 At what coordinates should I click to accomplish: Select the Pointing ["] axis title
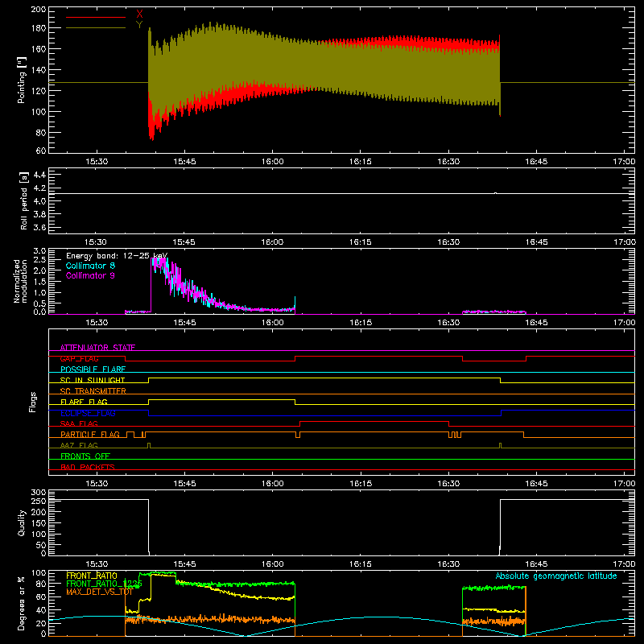pyautogui.click(x=22, y=80)
